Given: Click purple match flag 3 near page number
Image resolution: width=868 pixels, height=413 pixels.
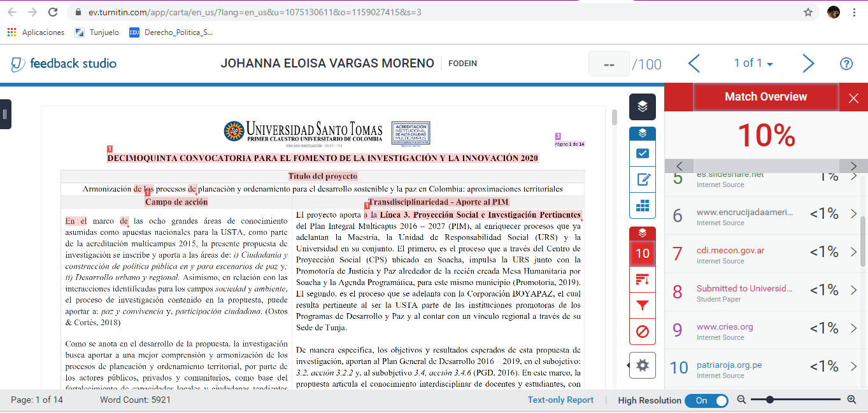Looking at the screenshot, I should pos(558,136).
